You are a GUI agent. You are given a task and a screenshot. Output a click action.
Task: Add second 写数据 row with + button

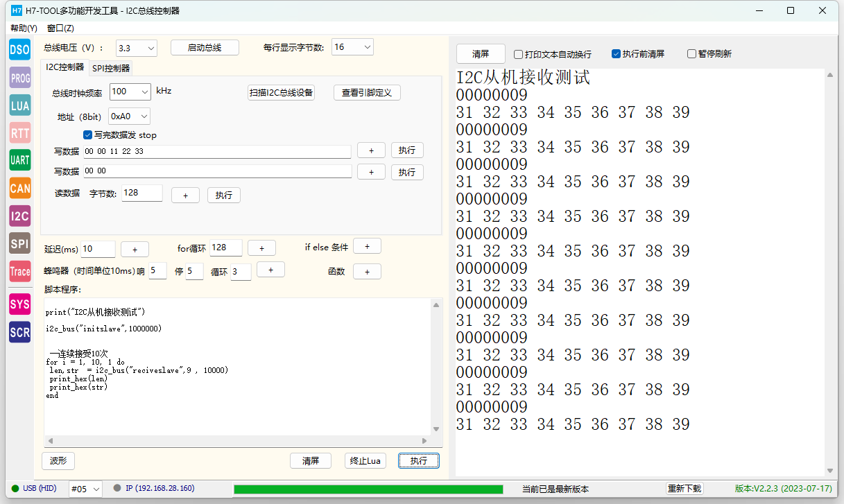(x=371, y=172)
